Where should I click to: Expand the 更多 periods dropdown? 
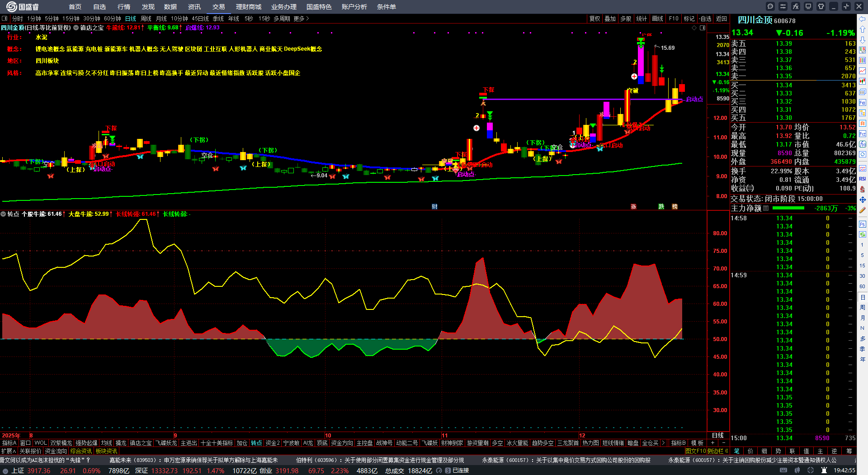(x=301, y=19)
